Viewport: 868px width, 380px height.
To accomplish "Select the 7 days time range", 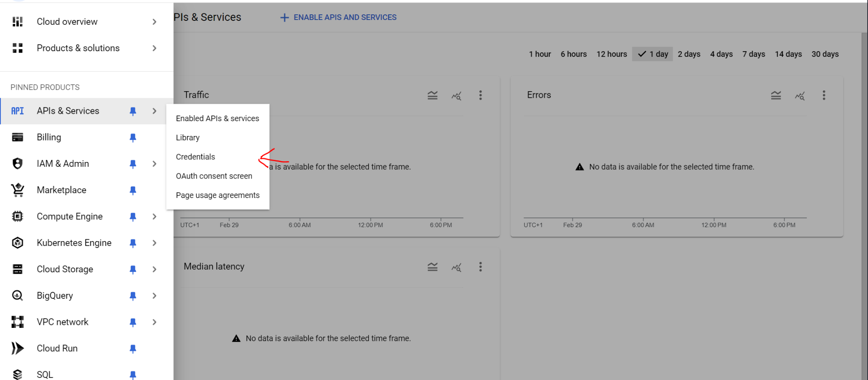I will pyautogui.click(x=753, y=54).
